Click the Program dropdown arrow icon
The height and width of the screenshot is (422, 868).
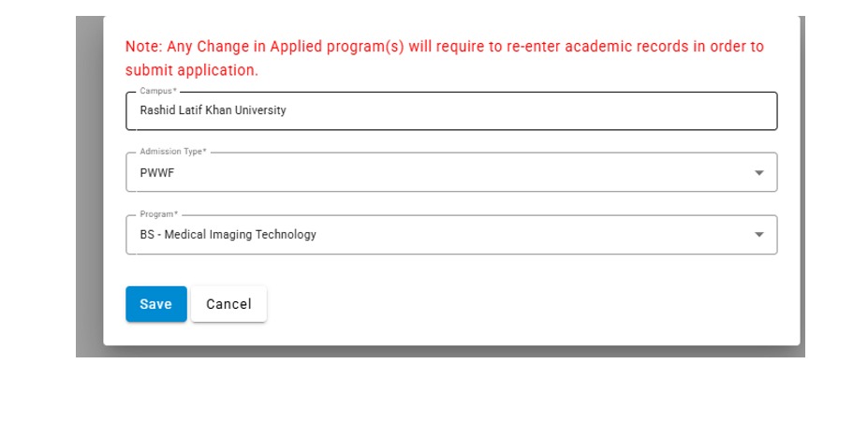pos(759,235)
